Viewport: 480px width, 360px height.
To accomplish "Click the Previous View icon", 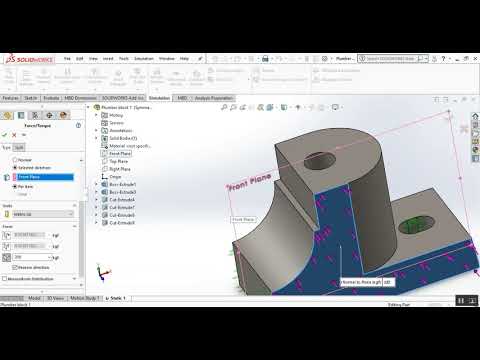I will click(242, 107).
